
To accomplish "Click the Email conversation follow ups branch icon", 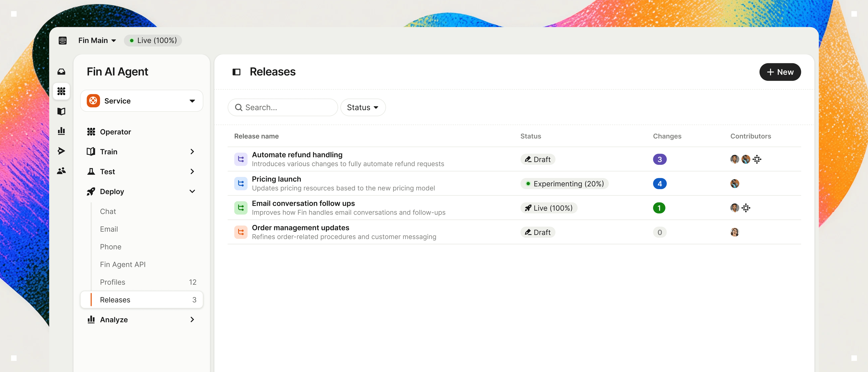I will [x=241, y=207].
